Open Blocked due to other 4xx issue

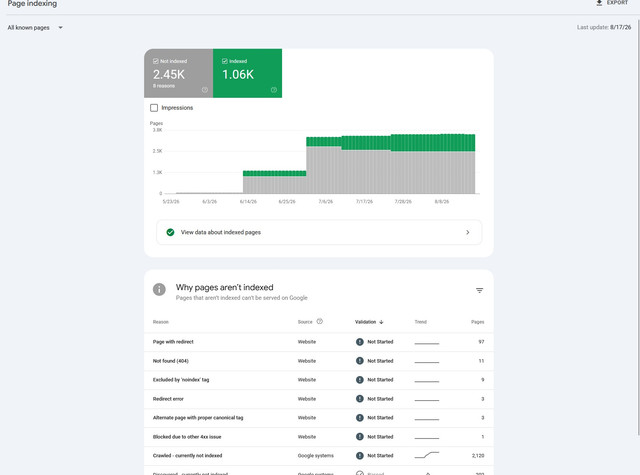click(319, 437)
